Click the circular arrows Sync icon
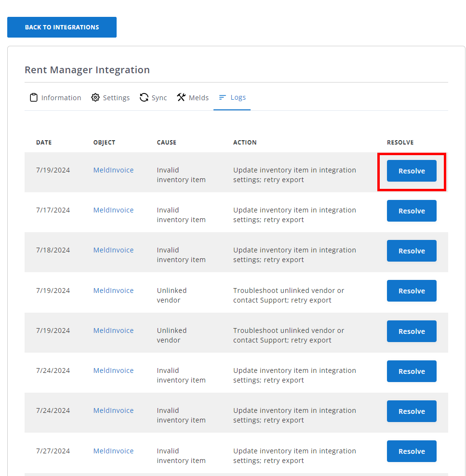Screen dimensions: 466x476 [144, 98]
